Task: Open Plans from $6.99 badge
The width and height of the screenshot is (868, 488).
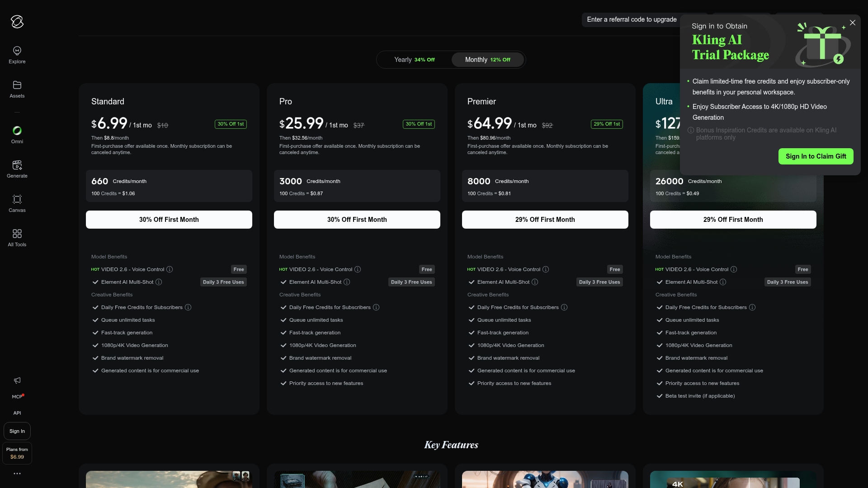Action: point(17,453)
